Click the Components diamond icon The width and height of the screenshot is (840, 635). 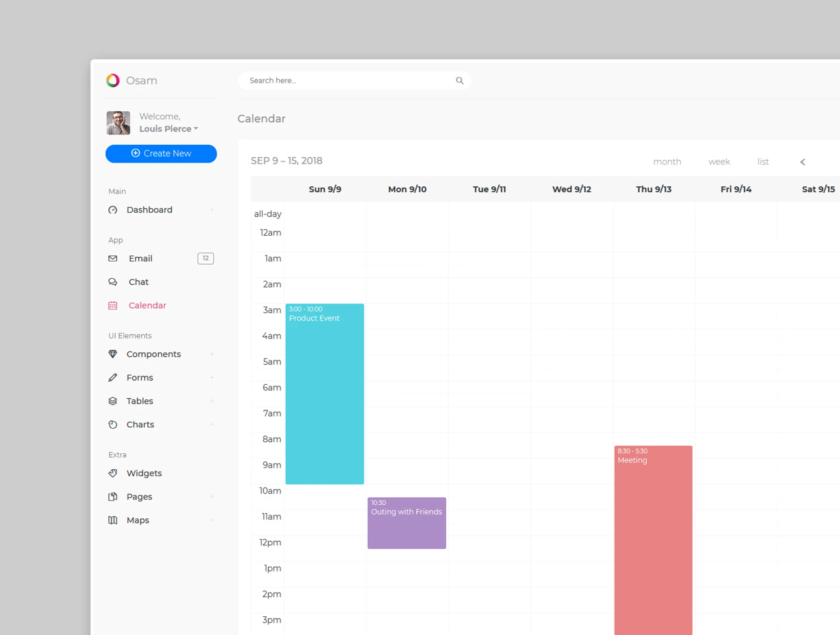click(x=113, y=354)
